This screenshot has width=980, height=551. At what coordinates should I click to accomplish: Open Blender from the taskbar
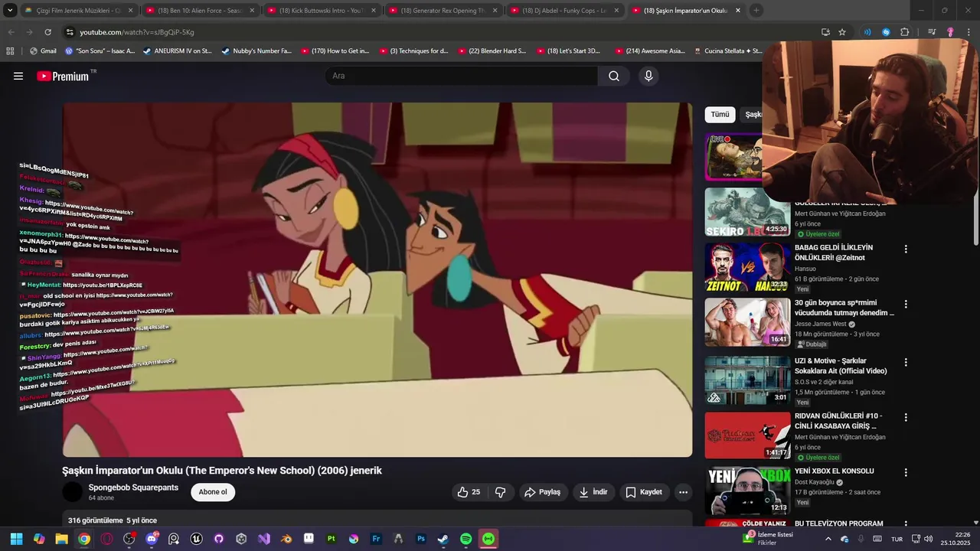(x=286, y=539)
